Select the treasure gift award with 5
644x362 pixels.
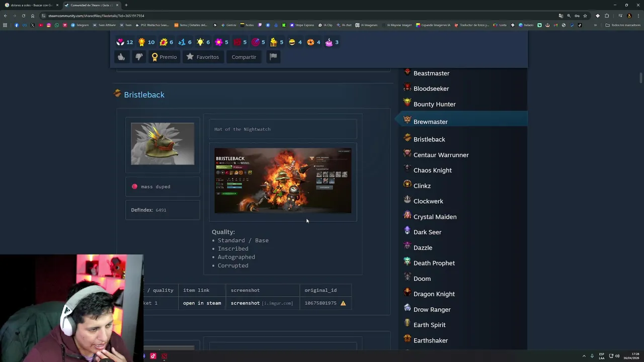pyautogui.click(x=277, y=42)
